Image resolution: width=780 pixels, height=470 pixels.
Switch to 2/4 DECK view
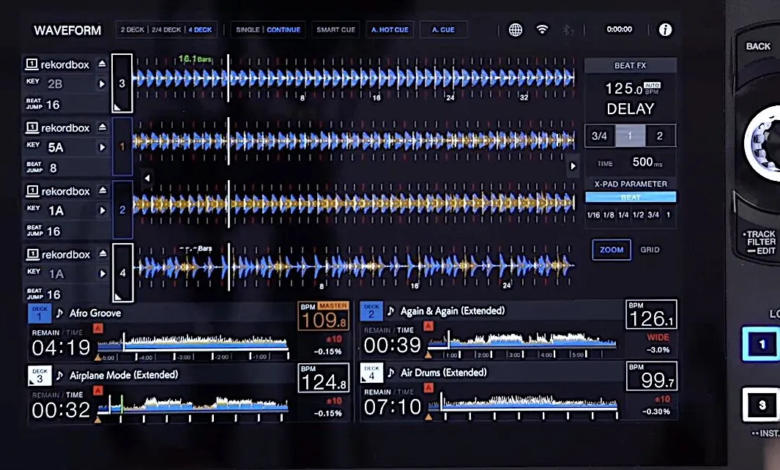tap(166, 30)
